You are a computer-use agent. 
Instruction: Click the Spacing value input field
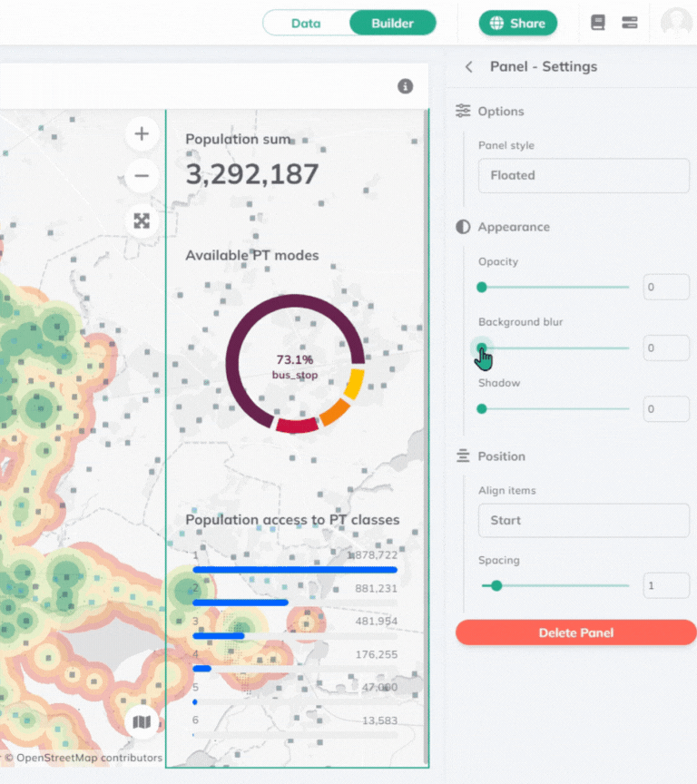point(666,585)
